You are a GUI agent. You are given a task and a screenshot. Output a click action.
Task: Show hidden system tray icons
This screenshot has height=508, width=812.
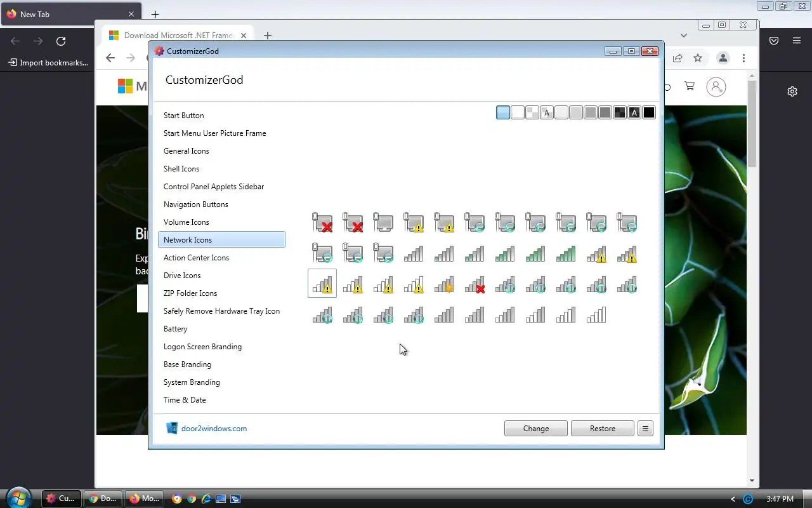(733, 499)
